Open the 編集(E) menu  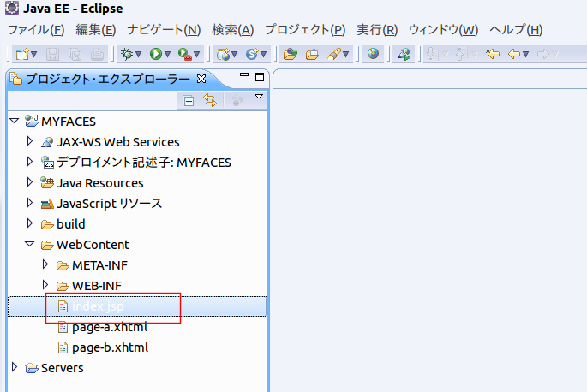tap(96, 30)
